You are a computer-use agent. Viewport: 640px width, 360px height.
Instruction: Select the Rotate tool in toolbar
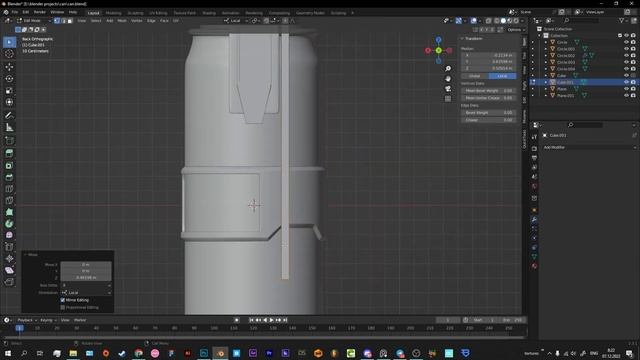pyautogui.click(x=9, y=78)
